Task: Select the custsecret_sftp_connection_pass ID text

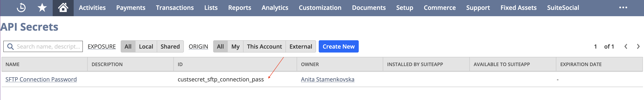Action: 221,79
